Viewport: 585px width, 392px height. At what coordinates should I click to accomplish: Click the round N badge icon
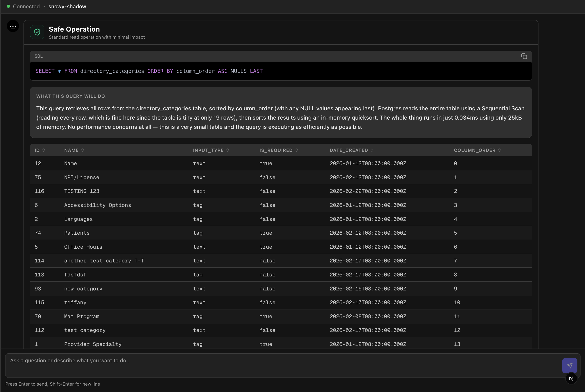point(571,378)
